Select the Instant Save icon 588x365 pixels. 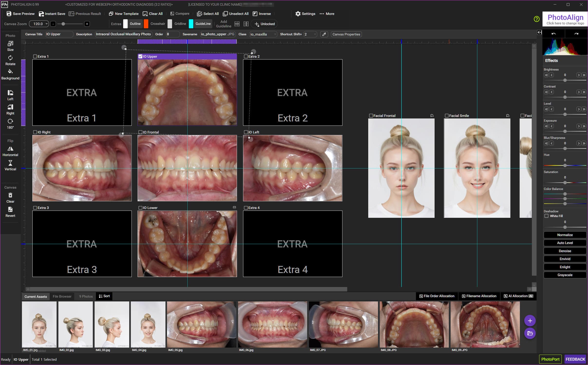(x=41, y=14)
